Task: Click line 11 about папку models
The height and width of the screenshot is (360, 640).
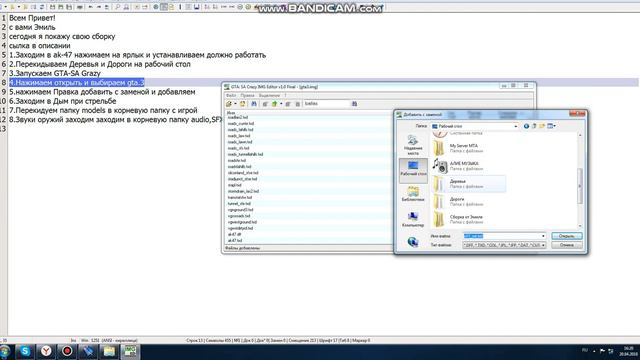Action: 103,110
